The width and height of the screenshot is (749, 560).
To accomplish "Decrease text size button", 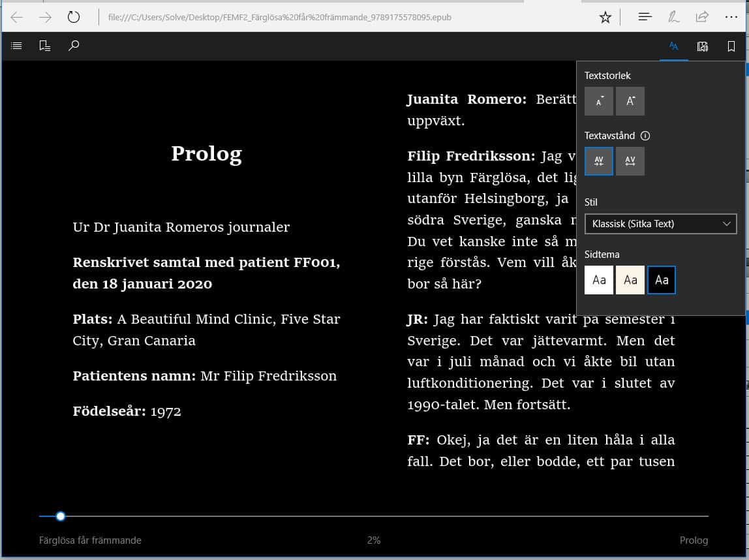I will click(599, 101).
